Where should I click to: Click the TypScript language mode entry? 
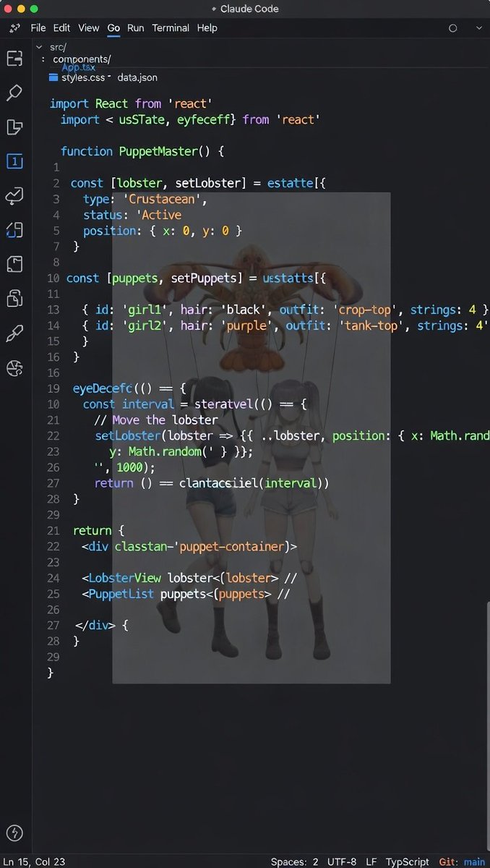[x=408, y=862]
